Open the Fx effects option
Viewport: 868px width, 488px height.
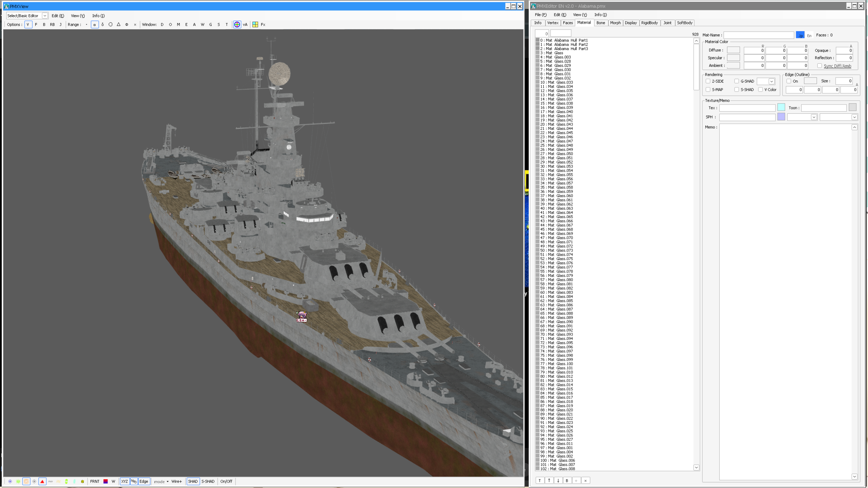point(263,24)
